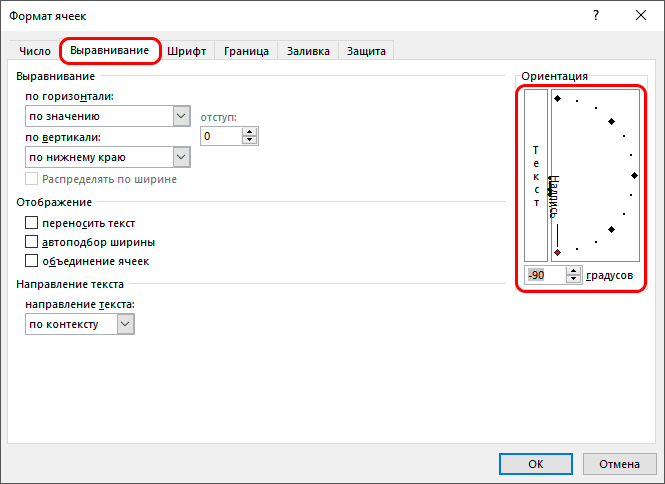The height and width of the screenshot is (484, 665).
Task: Select the Выравнивание tab
Action: pyautogui.click(x=109, y=50)
